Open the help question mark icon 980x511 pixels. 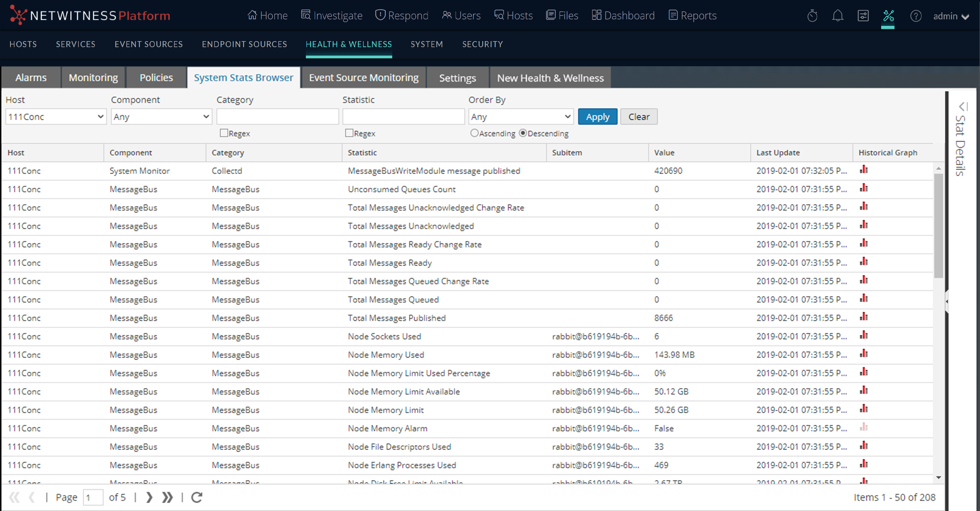[915, 16]
